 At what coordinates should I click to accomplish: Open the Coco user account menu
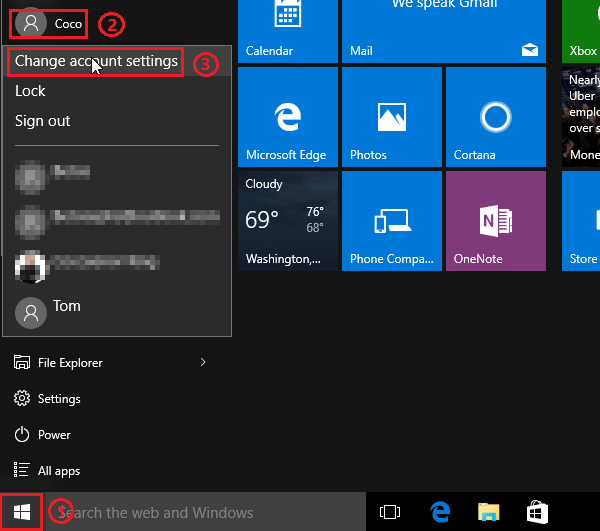[x=48, y=24]
